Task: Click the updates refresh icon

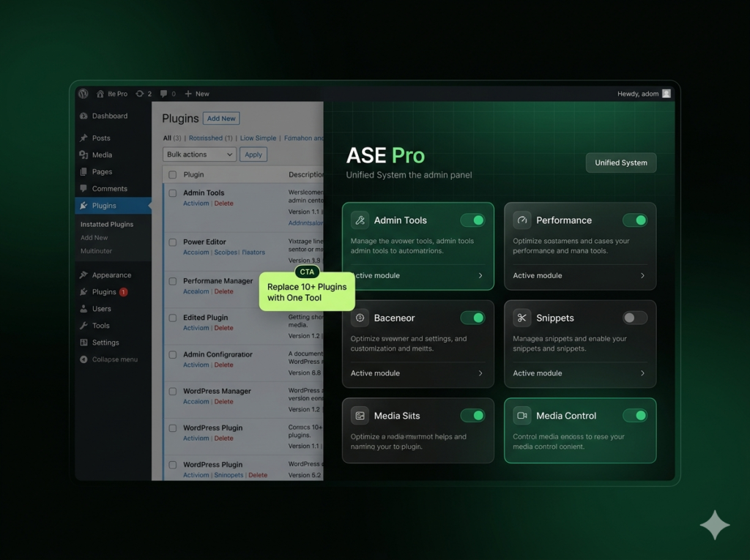Action: [x=140, y=94]
